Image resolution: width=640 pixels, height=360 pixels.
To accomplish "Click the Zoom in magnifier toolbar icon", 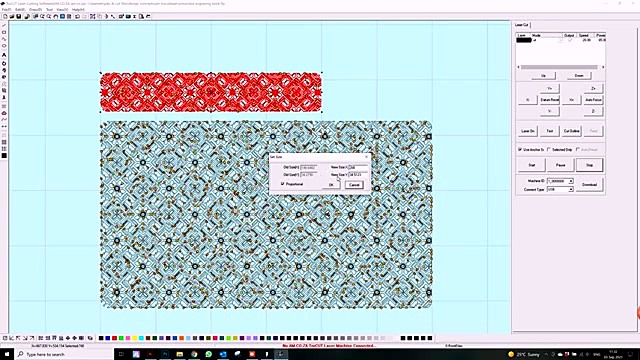I will click(42, 17).
